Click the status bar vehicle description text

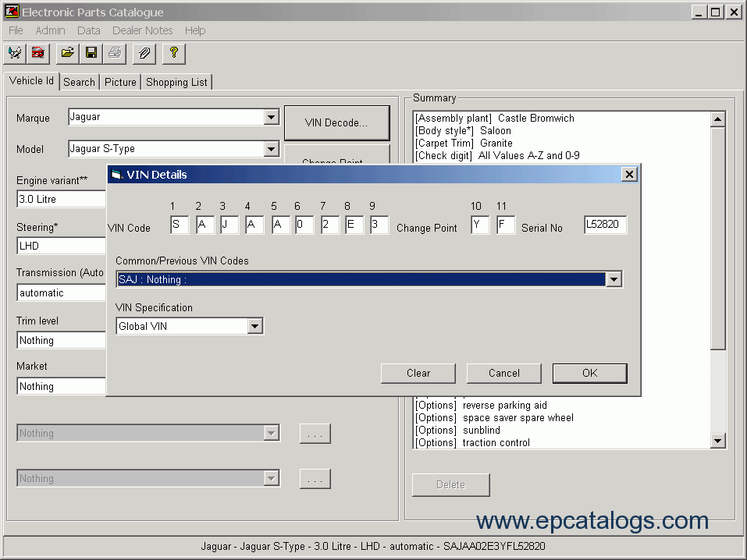(373, 546)
